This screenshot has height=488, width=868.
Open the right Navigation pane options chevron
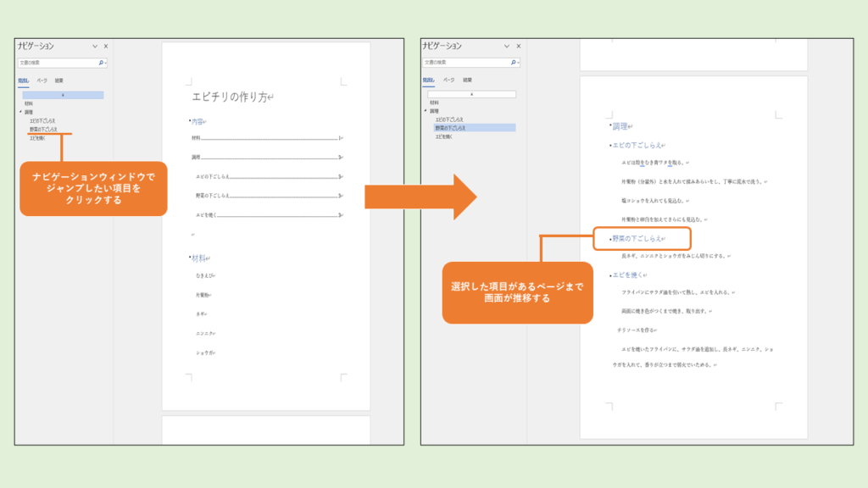(507, 47)
